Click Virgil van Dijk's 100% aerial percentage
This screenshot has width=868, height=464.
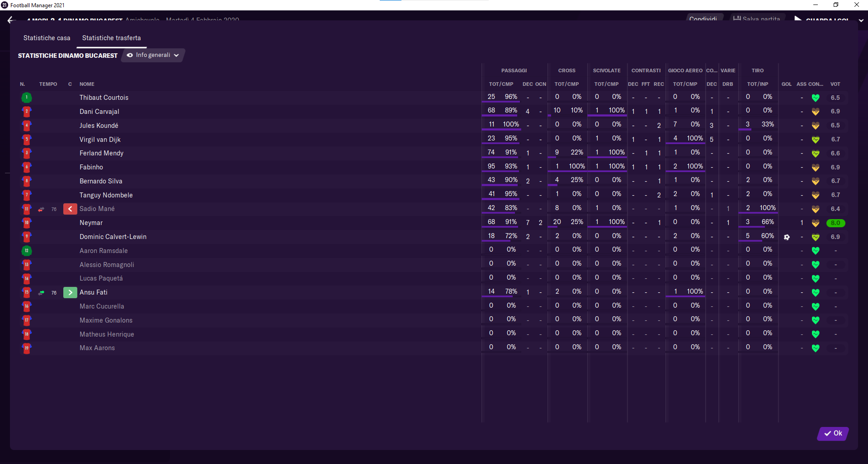695,138
